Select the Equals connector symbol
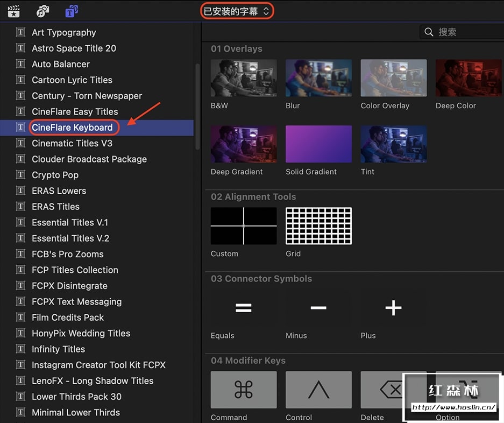The image size is (504, 423). click(244, 308)
